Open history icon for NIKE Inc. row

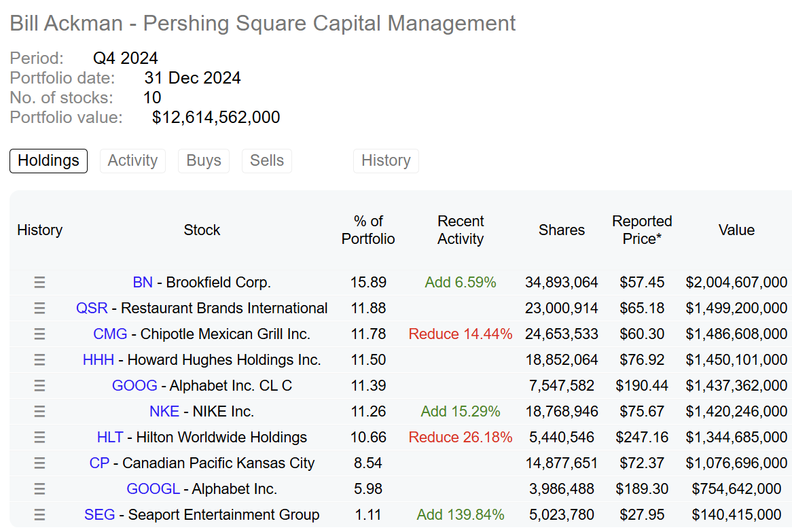point(39,411)
